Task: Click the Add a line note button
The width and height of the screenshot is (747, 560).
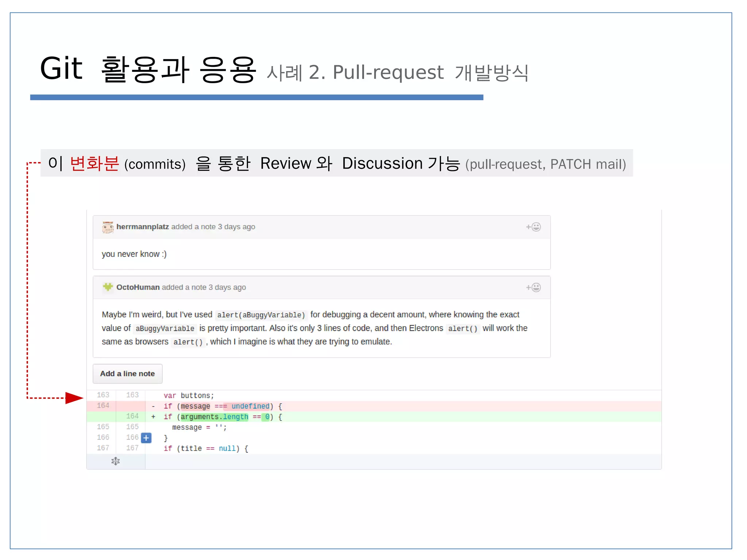Action: 127,374
